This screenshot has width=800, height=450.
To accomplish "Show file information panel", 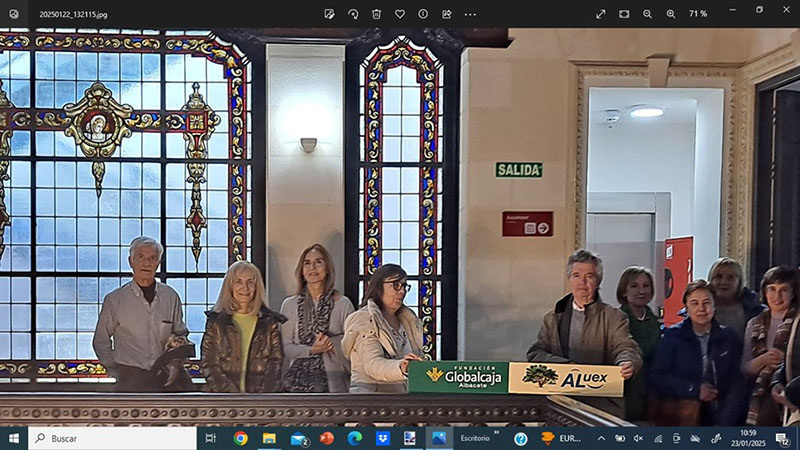I will pyautogui.click(x=423, y=14).
